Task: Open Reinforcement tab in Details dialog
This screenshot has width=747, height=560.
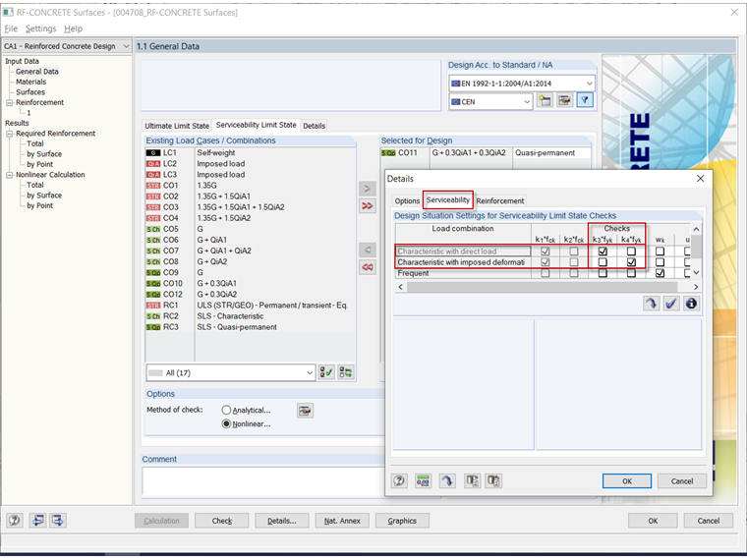Action: (x=499, y=201)
